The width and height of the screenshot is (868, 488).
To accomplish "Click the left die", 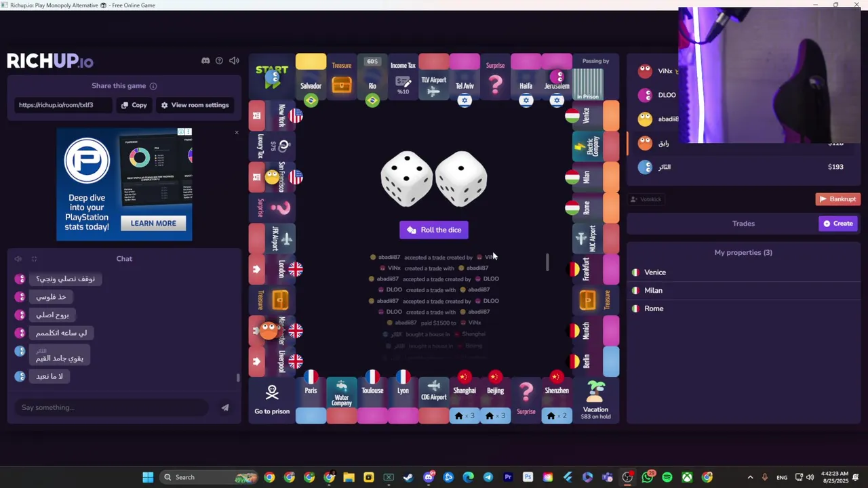I will [x=407, y=179].
